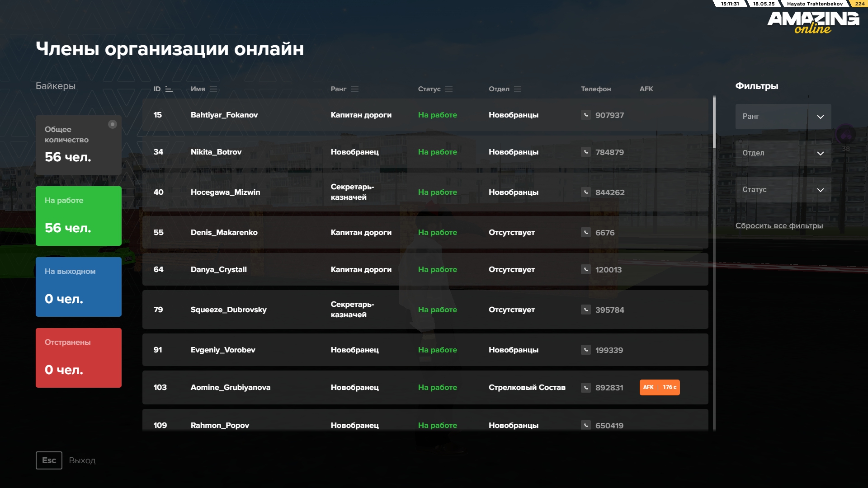The width and height of the screenshot is (868, 488).
Task: Select the green На работе card
Action: pos(79,216)
